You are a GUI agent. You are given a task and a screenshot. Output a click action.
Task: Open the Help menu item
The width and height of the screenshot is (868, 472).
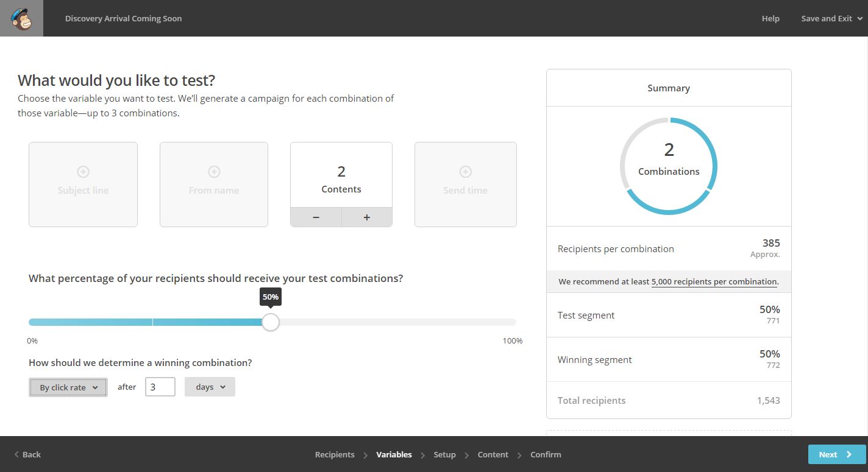pos(770,18)
